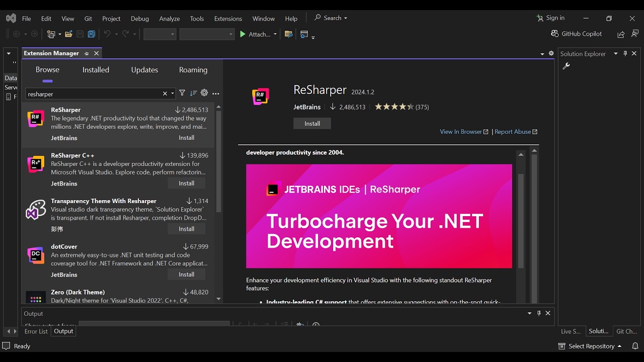
Task: Open the filter funnel in Extension Manager
Action: 182,93
